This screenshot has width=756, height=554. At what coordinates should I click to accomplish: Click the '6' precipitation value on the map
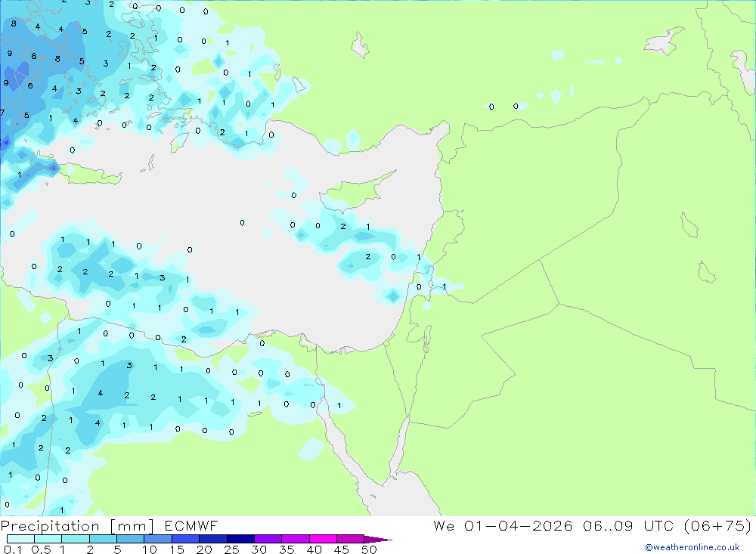30,86
